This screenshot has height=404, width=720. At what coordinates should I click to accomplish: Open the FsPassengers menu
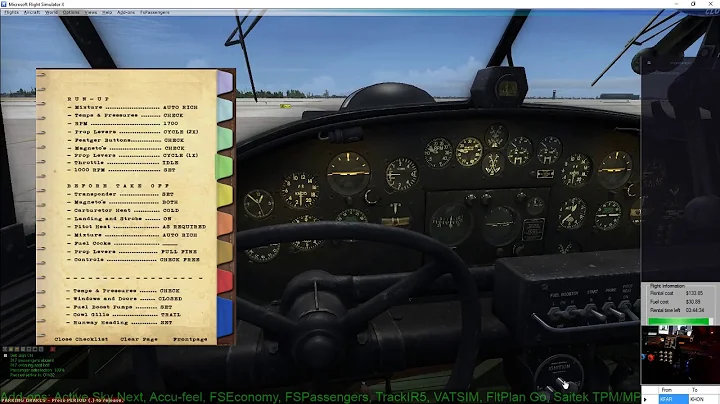point(155,12)
